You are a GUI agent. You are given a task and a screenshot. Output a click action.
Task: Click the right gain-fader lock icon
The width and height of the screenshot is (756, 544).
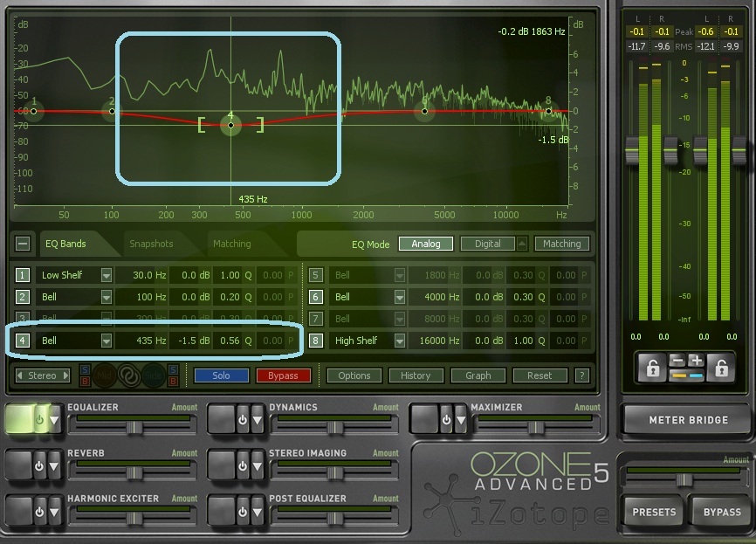coord(721,368)
